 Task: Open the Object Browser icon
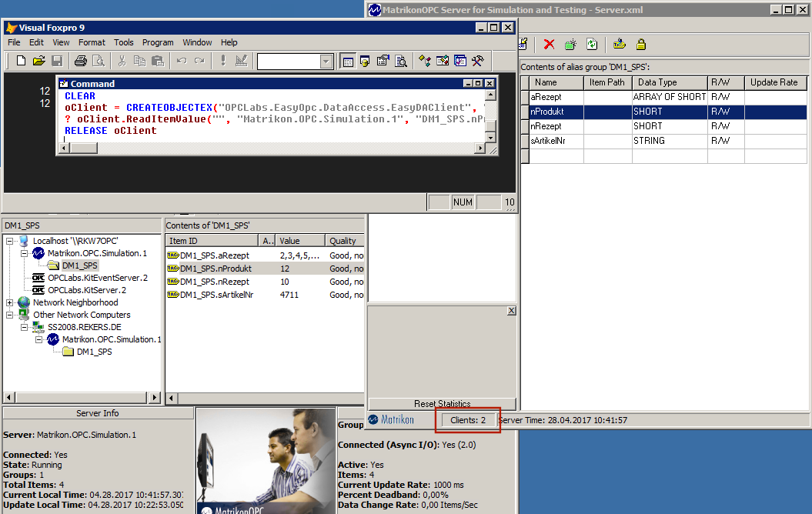coord(443,62)
